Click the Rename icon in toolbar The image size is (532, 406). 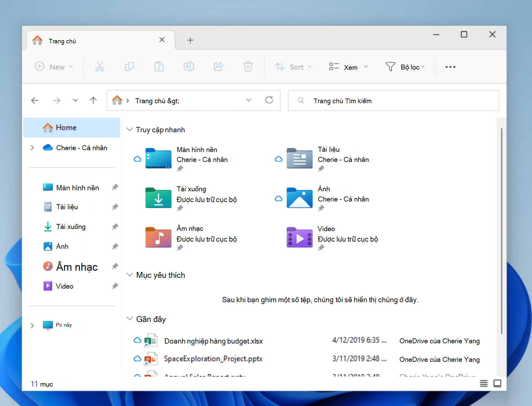click(188, 66)
